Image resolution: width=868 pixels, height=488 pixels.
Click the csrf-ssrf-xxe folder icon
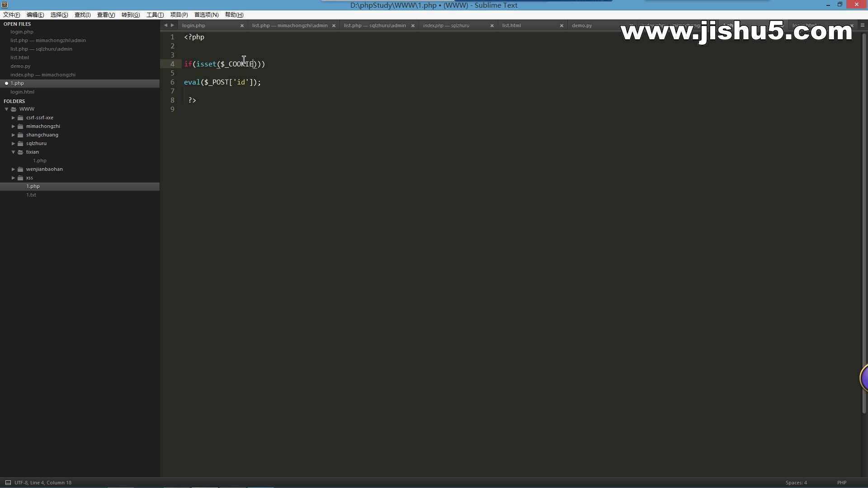(x=20, y=117)
